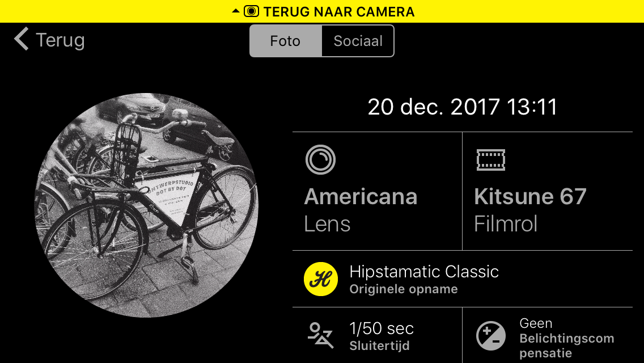Tap the back chevron next to Terug
Screen dimensions: 644x363
pyautogui.click(x=22, y=39)
